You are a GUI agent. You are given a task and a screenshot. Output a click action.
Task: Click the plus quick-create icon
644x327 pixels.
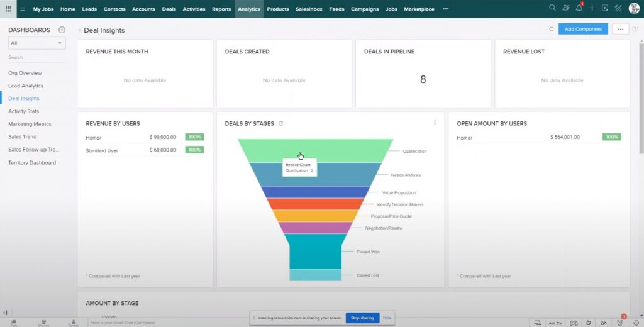pyautogui.click(x=592, y=8)
